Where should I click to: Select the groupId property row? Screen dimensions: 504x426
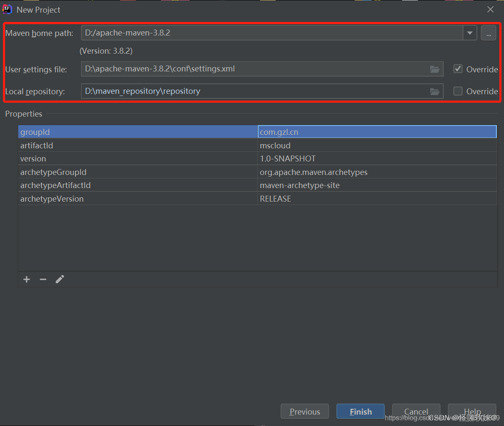(137, 132)
